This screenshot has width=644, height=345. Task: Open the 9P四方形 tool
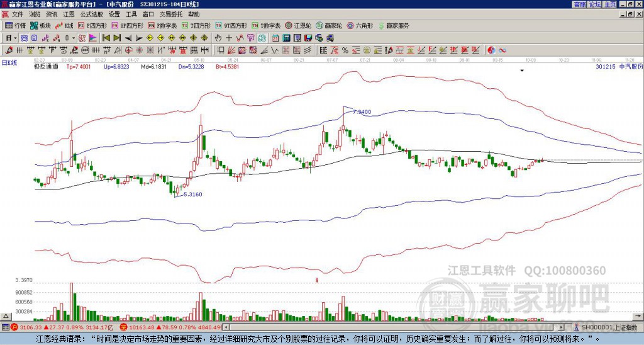(128, 25)
